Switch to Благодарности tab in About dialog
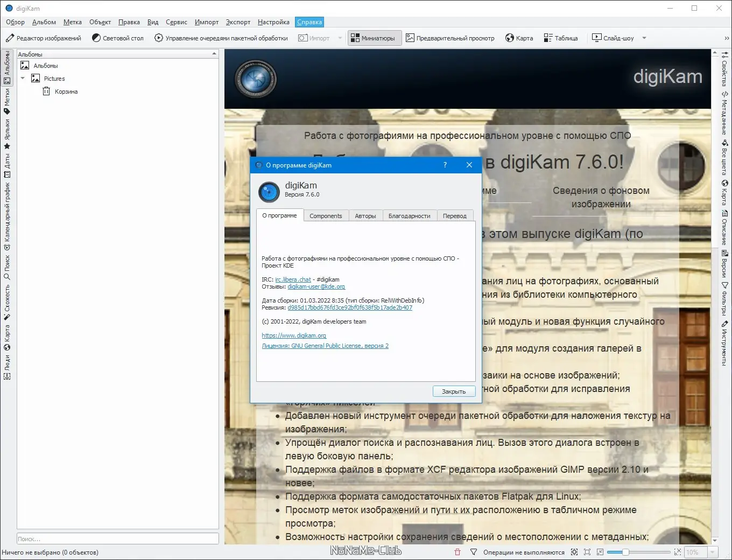The image size is (732, 560). [410, 216]
